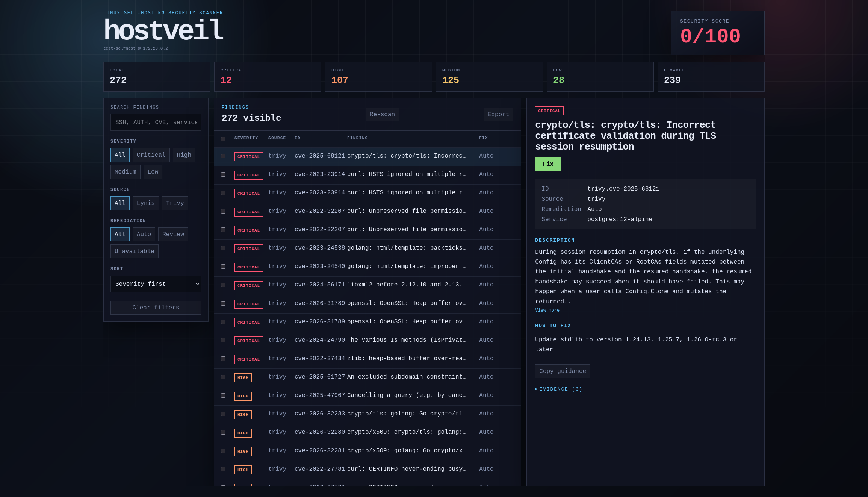The width and height of the screenshot is (868, 497).
Task: Sort by the Severity column header
Action: (246, 138)
